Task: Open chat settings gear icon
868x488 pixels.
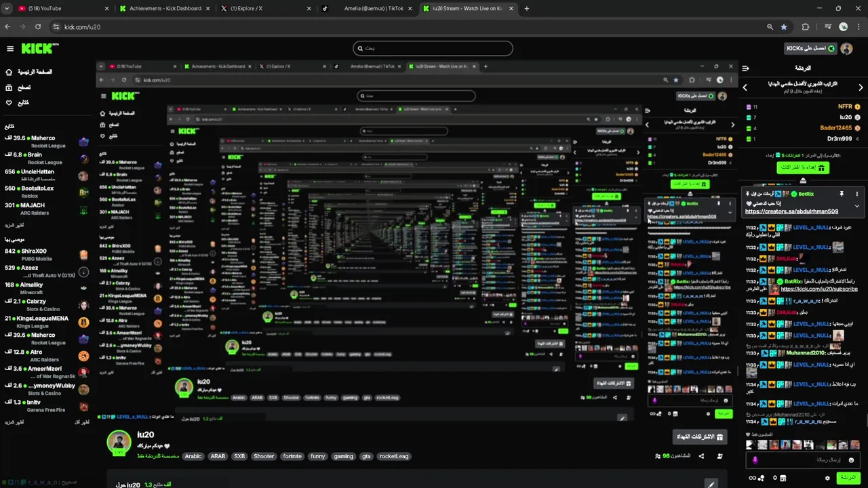Action: [827, 478]
